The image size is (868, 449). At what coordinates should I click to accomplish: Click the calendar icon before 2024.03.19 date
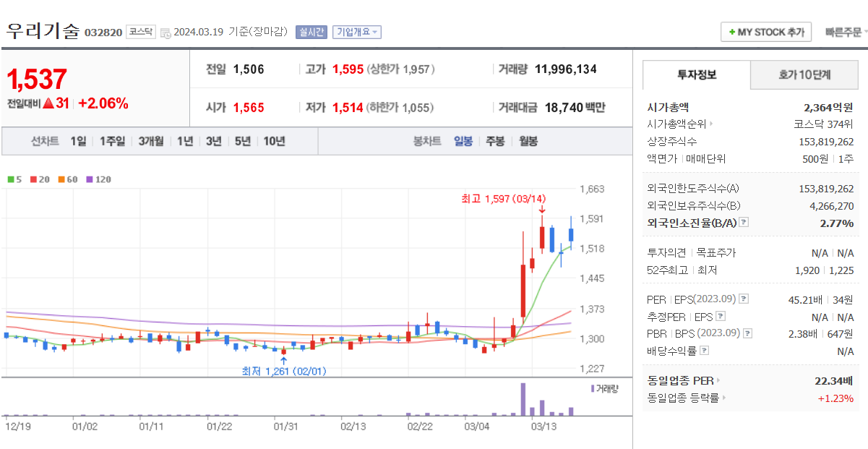coord(166,33)
